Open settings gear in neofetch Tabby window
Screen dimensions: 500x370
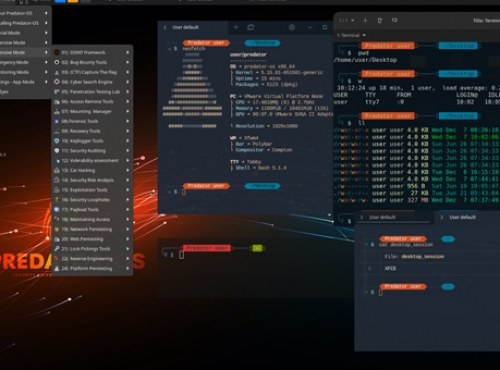click(292, 27)
